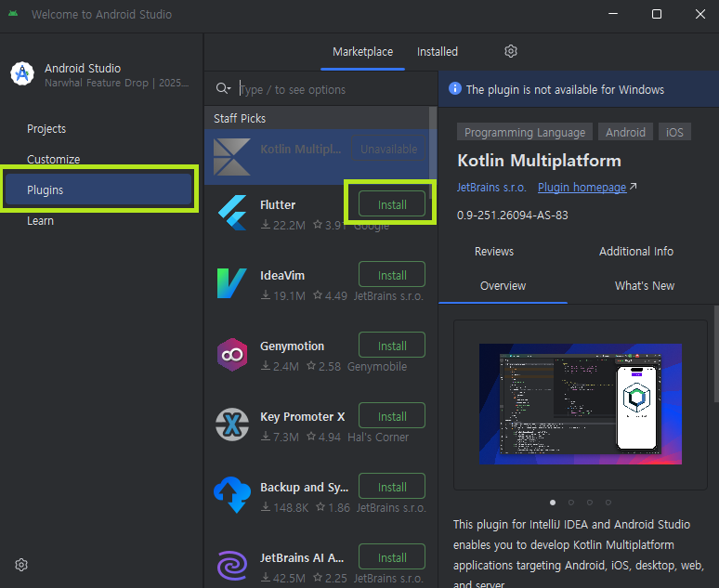Click the Genymotion plugin logo
This screenshot has width=719, height=588.
(232, 355)
